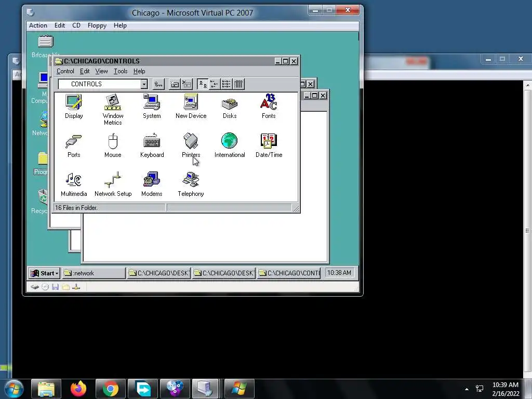Click the shared folder status icon in Virtual PC
532x399 pixels.
point(66,287)
